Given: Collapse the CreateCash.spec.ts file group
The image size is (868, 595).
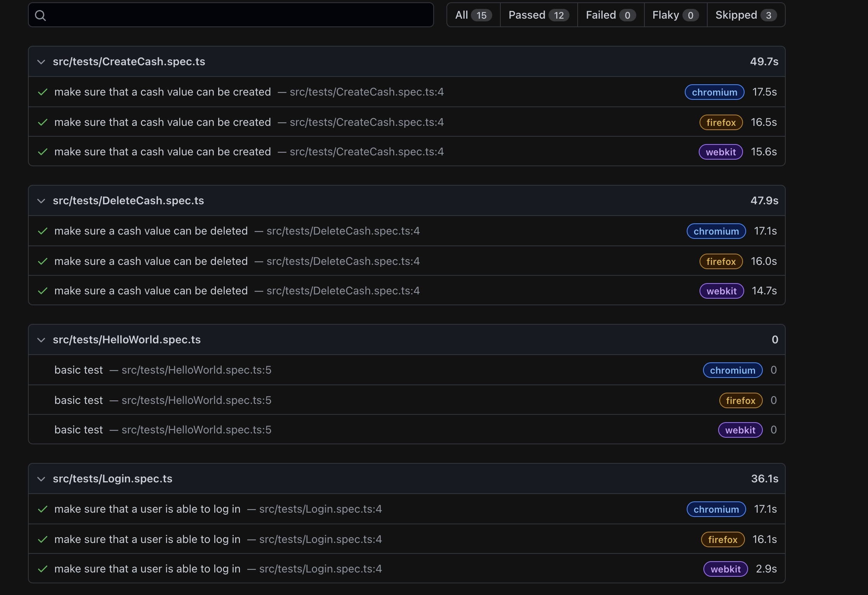Looking at the screenshot, I should pyautogui.click(x=41, y=62).
